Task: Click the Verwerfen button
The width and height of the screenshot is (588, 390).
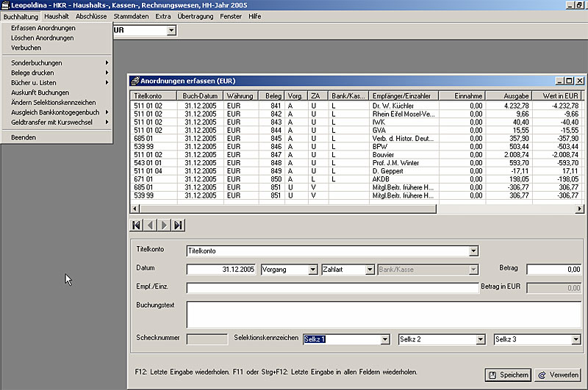Action: (558, 375)
